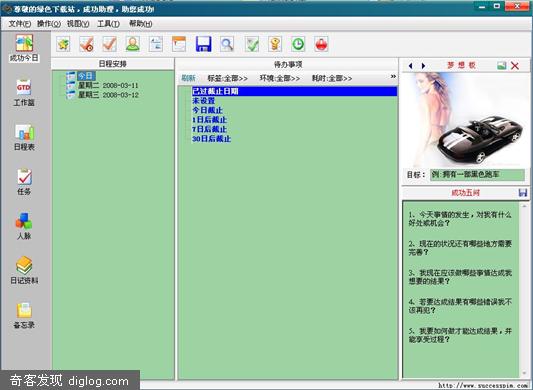Click the 待办事项 panel header

[288, 64]
